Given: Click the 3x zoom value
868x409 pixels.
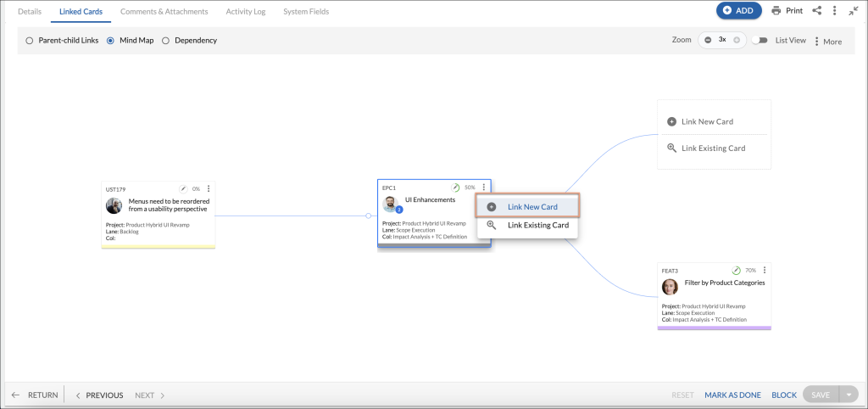Looking at the screenshot, I should 722,40.
